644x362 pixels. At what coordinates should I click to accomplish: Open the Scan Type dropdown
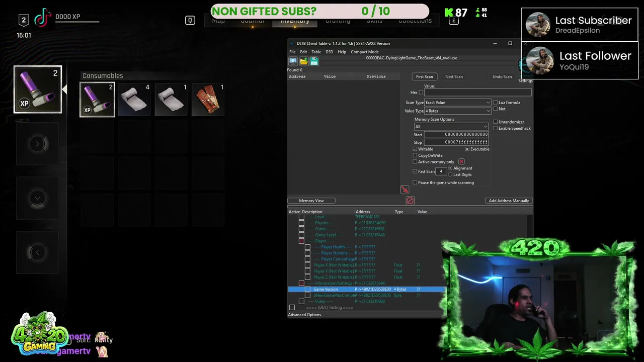click(x=457, y=103)
